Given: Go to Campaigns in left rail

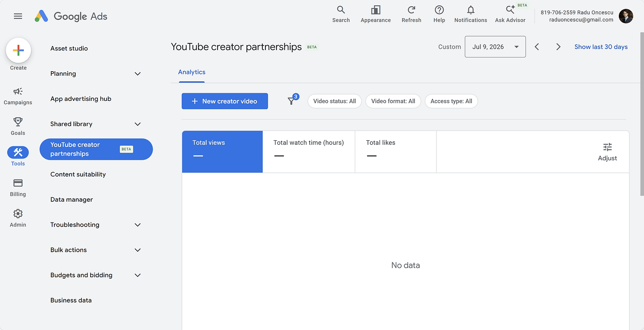Looking at the screenshot, I should (x=18, y=96).
